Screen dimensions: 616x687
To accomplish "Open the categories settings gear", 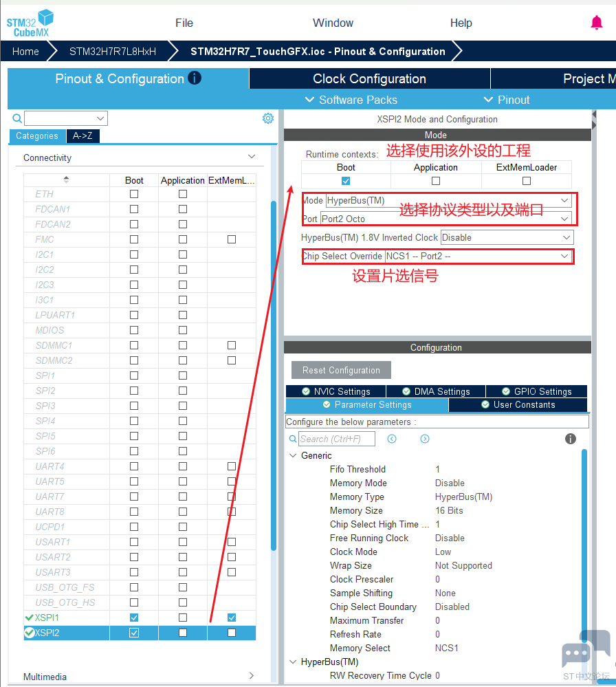I will [268, 118].
